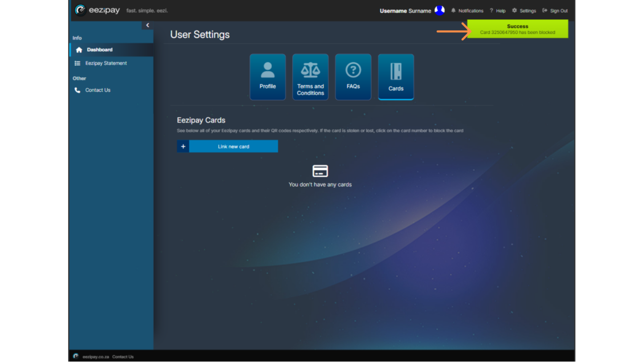Open Settings gear in the top bar

tap(524, 11)
